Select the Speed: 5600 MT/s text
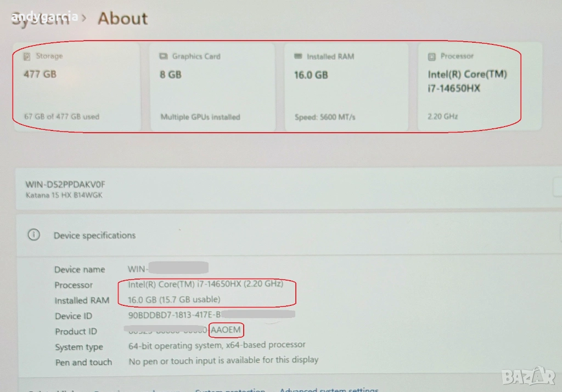 click(x=324, y=117)
